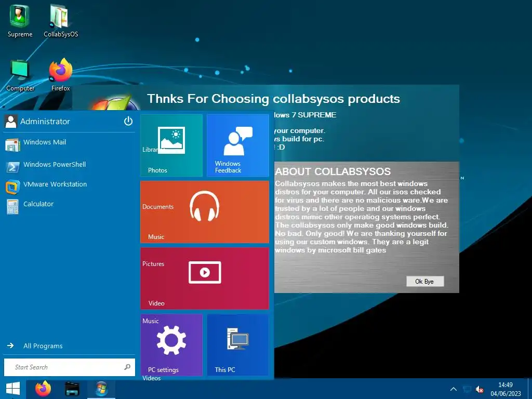The image size is (532, 399).
Task: Open the Music tile with headphones
Action: click(205, 212)
